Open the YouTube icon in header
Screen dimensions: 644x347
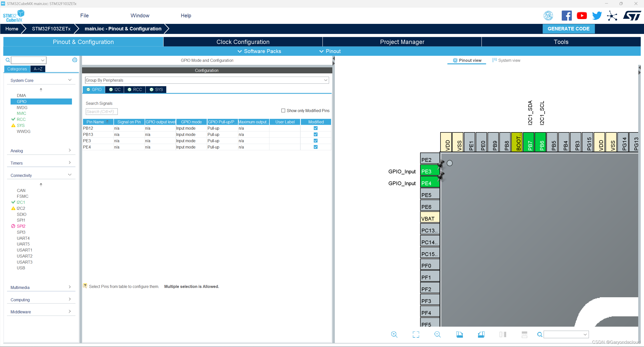[582, 16]
